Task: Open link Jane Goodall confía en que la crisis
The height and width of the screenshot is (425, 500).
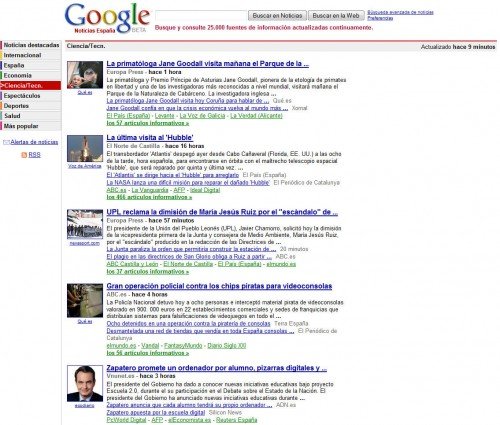Action: (x=197, y=108)
